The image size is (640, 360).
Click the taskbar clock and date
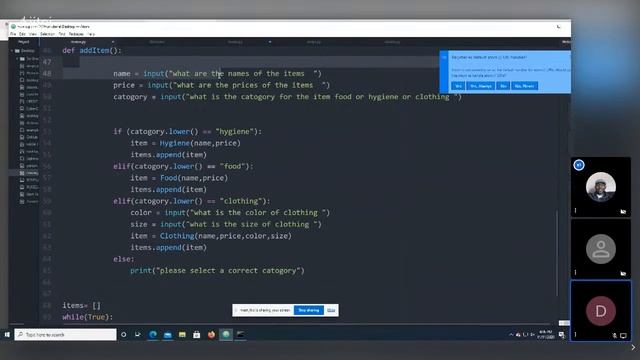point(546,335)
